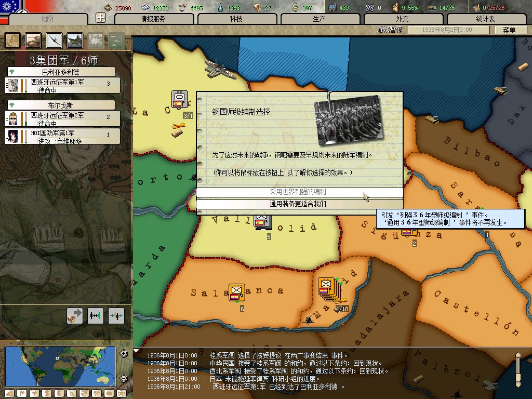The width and height of the screenshot is (532, 399).
Task: Click the supply transfer crate arrow icon
Action: click(x=75, y=315)
